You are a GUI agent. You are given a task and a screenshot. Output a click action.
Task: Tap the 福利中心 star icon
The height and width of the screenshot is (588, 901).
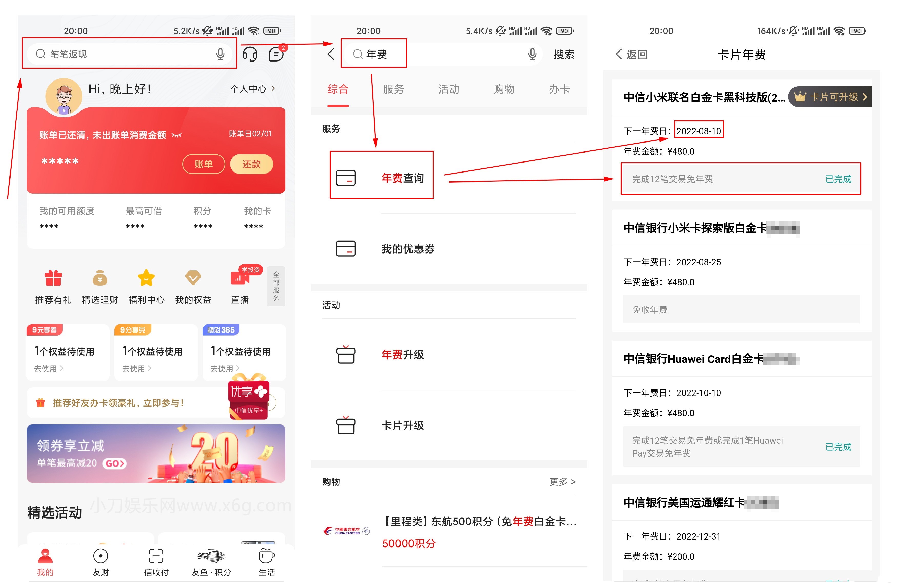click(x=146, y=278)
